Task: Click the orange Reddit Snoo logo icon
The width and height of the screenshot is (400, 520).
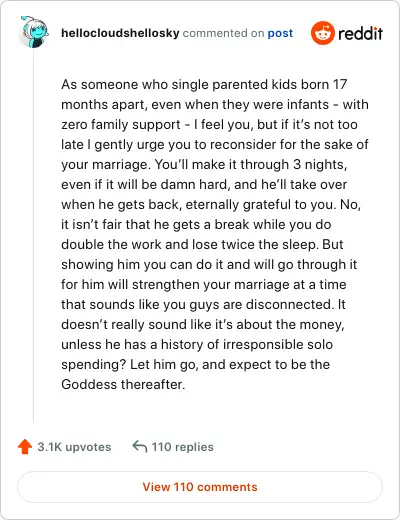Action: click(x=322, y=33)
